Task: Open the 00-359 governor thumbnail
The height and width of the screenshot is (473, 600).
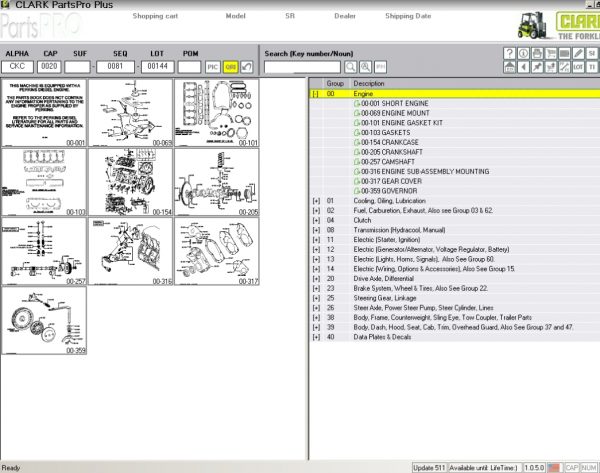Action: pos(44,321)
